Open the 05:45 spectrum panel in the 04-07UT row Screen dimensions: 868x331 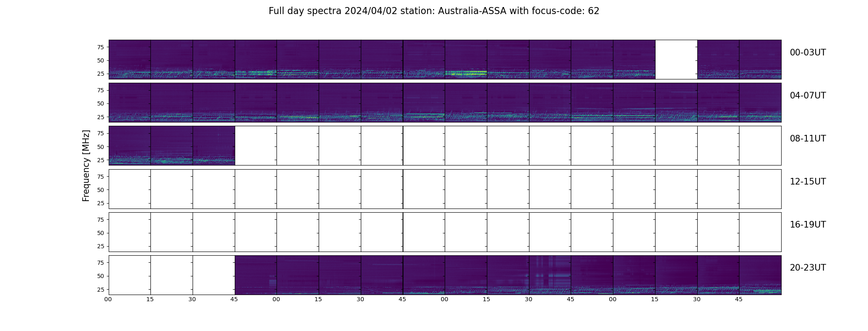424,103
